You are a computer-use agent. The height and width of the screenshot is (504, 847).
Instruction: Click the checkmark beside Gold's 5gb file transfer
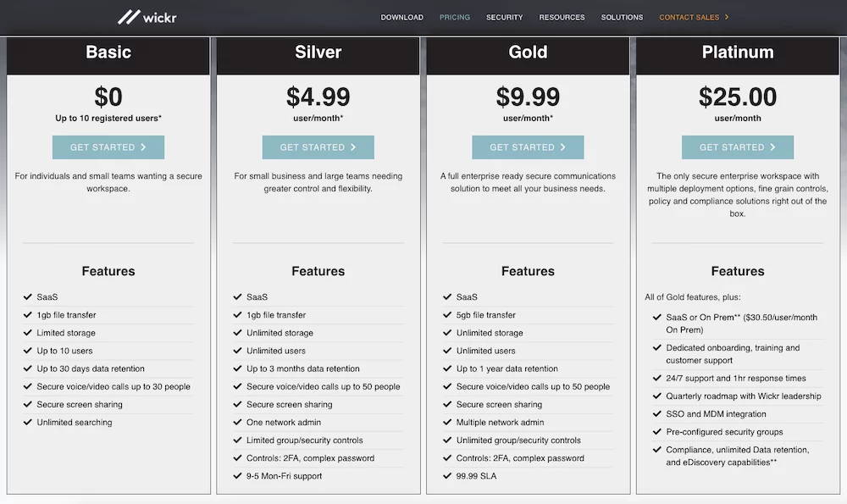click(447, 315)
